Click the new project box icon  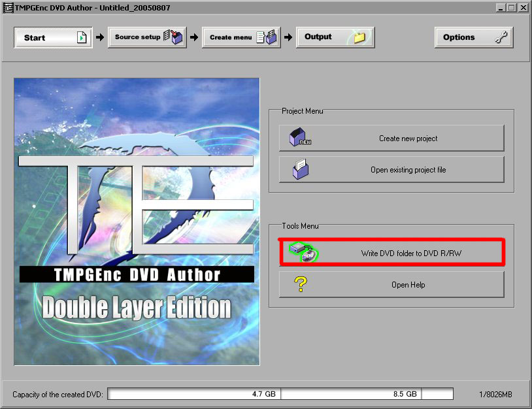point(300,137)
